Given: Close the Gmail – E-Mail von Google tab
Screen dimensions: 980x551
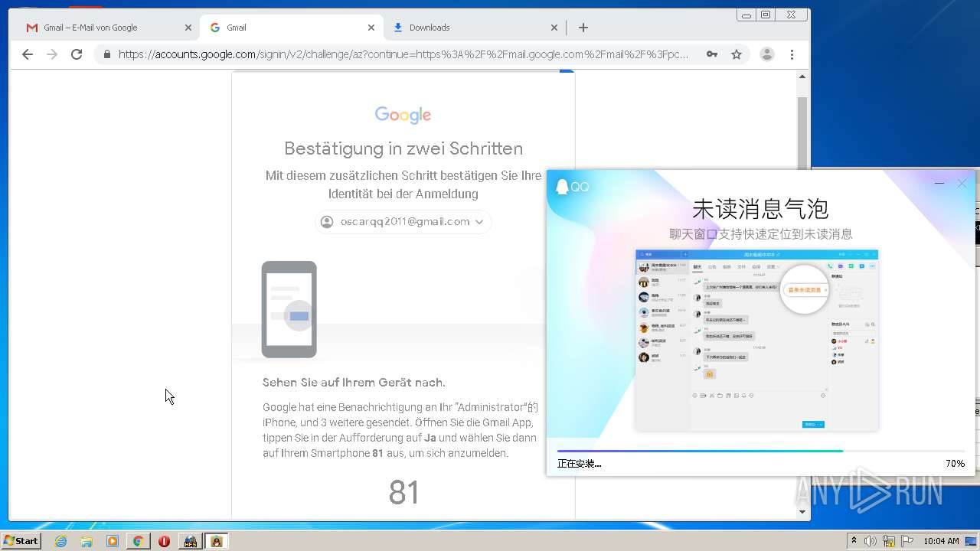Looking at the screenshot, I should click(188, 28).
